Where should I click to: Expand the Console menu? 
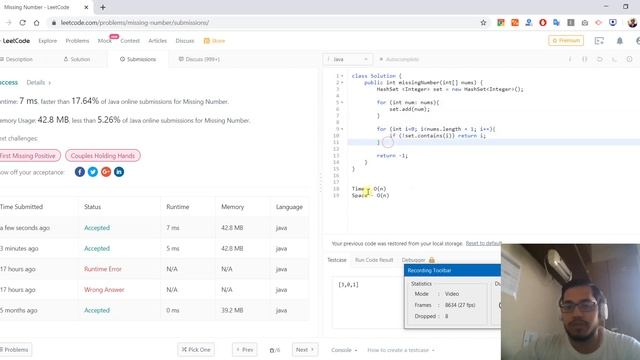344,350
